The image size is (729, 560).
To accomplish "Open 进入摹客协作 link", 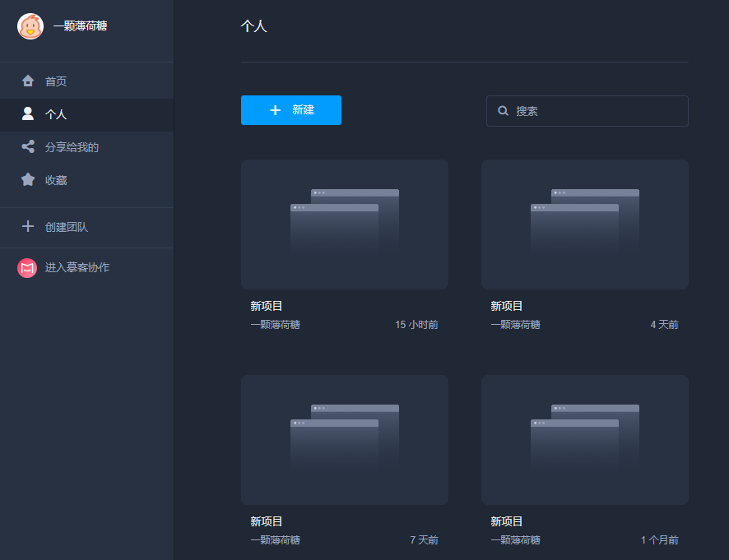I will (x=77, y=267).
